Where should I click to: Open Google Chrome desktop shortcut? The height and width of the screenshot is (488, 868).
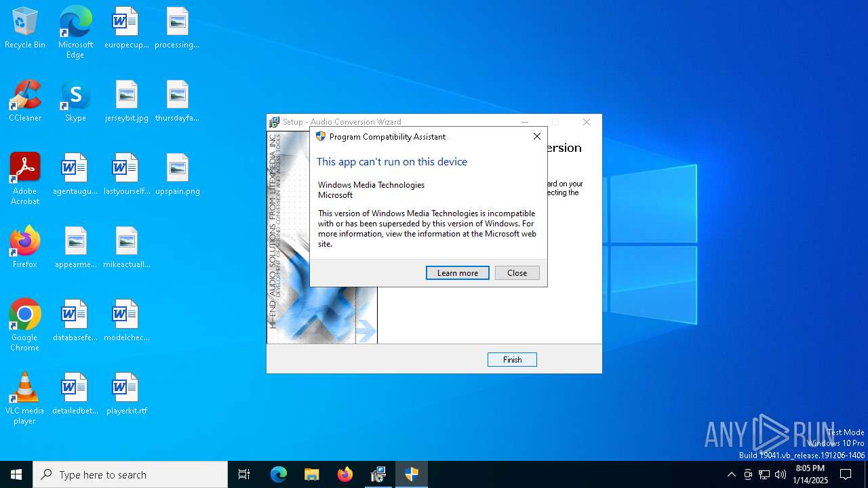tap(25, 325)
